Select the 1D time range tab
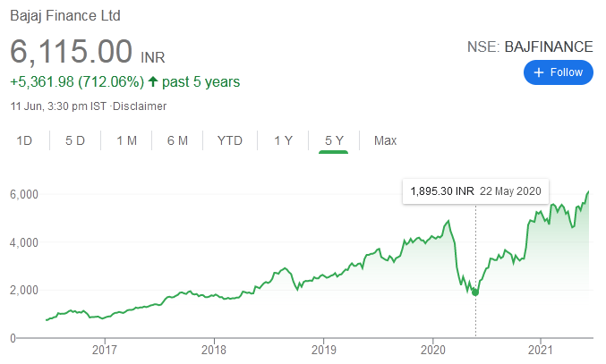Image resolution: width=606 pixels, height=364 pixels. 25,140
